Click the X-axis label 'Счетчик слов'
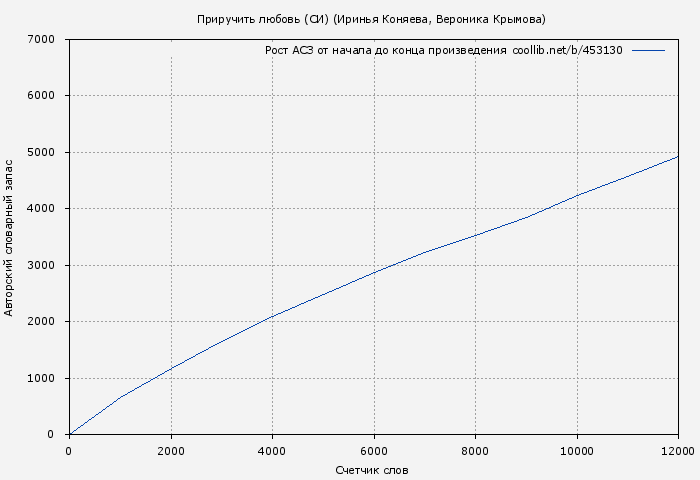The image size is (700, 480). pos(372,470)
